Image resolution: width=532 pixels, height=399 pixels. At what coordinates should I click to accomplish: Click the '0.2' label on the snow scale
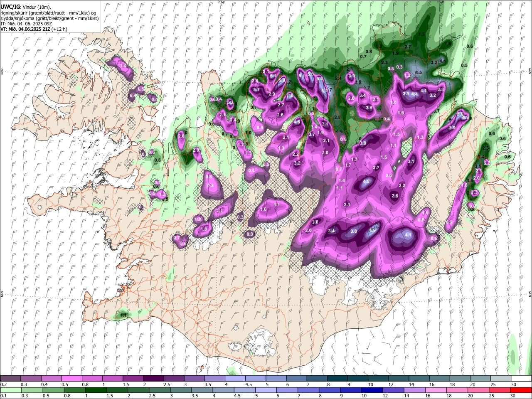coord(3,384)
